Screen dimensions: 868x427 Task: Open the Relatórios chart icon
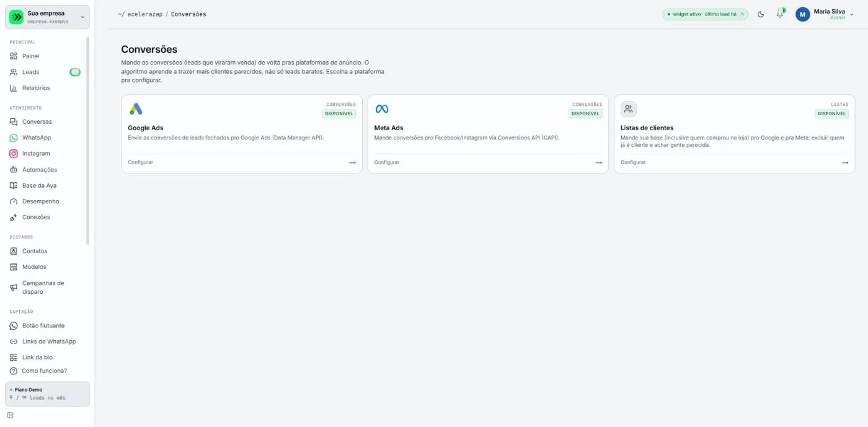click(x=14, y=88)
